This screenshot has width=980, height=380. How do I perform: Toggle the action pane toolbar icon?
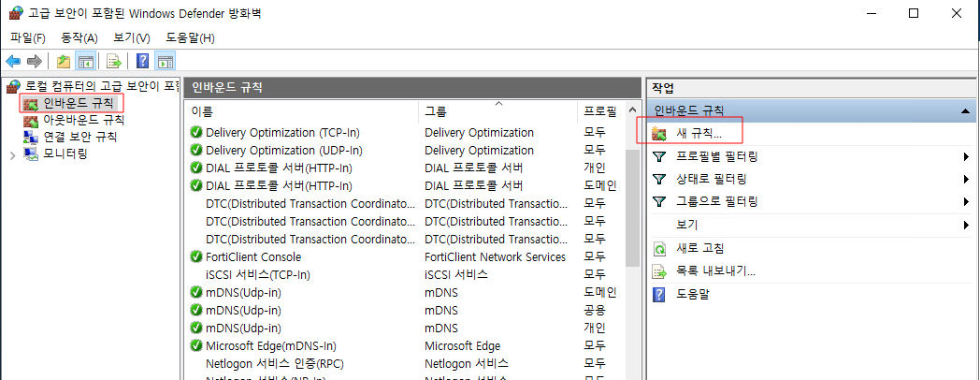click(166, 61)
